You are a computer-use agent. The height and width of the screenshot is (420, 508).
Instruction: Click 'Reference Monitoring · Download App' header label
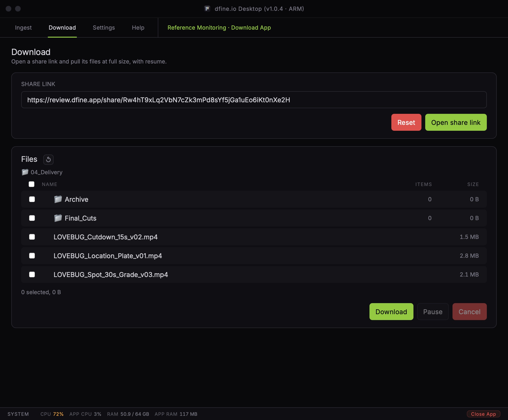(x=219, y=28)
